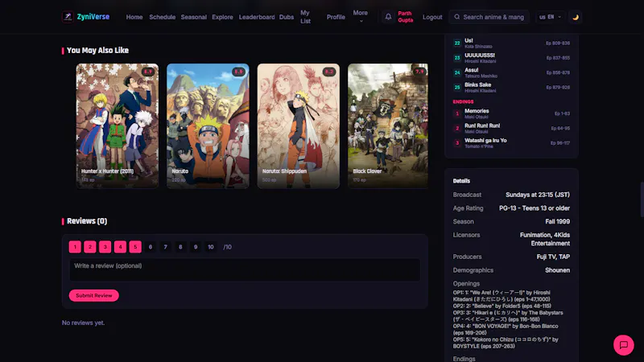Open the Schedule page

coord(163,17)
